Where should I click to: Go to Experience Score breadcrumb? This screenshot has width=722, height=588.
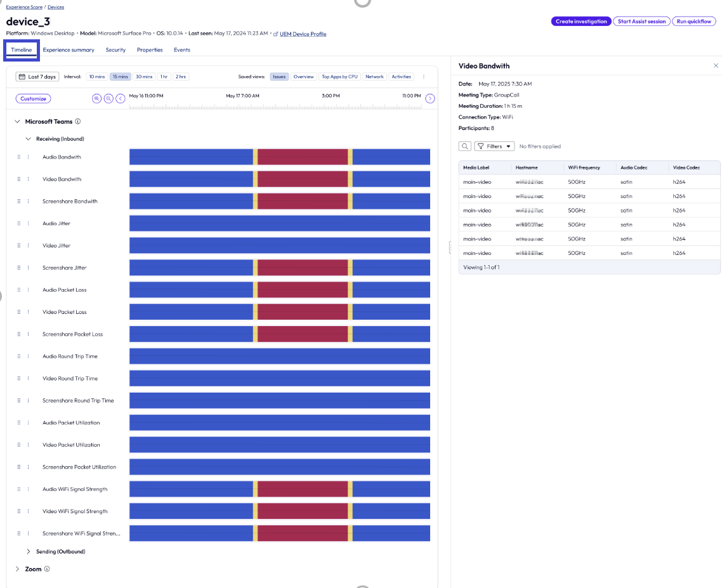[24, 8]
